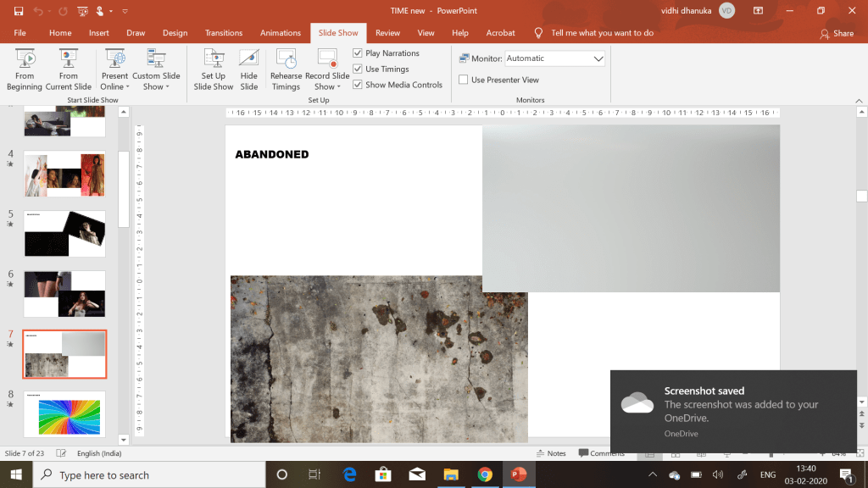Viewport: 868px width, 488px height.
Task: Switch to the Transitions tab
Action: click(x=224, y=33)
